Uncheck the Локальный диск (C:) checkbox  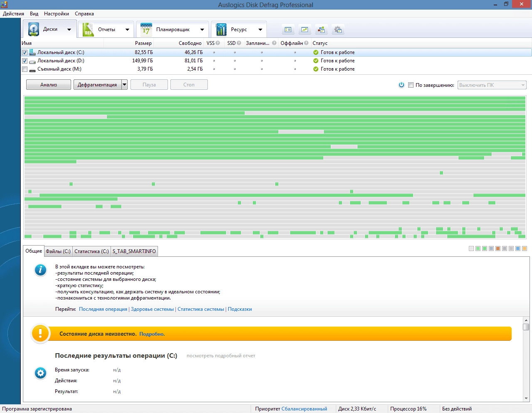25,52
